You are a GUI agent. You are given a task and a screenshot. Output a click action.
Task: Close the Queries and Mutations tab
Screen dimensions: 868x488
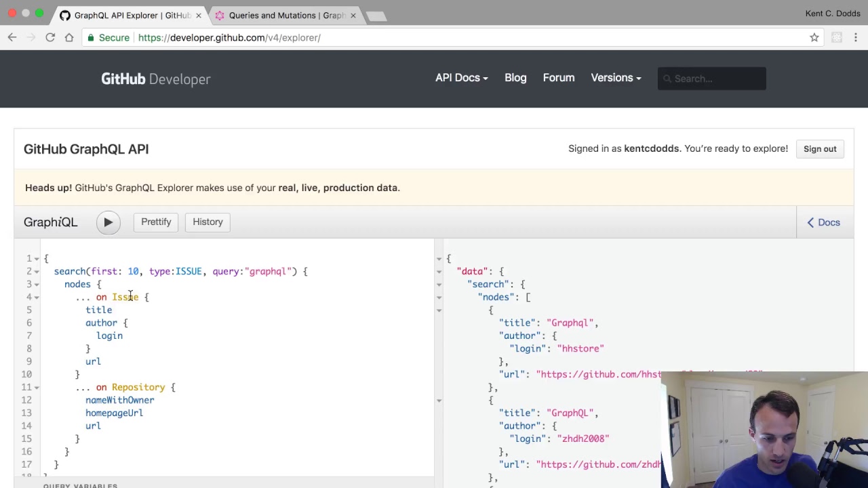353,15
